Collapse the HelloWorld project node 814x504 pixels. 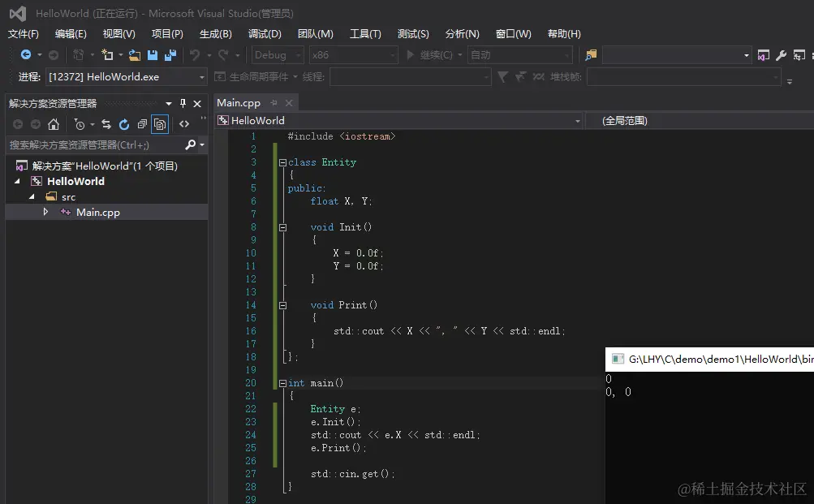click(17, 181)
